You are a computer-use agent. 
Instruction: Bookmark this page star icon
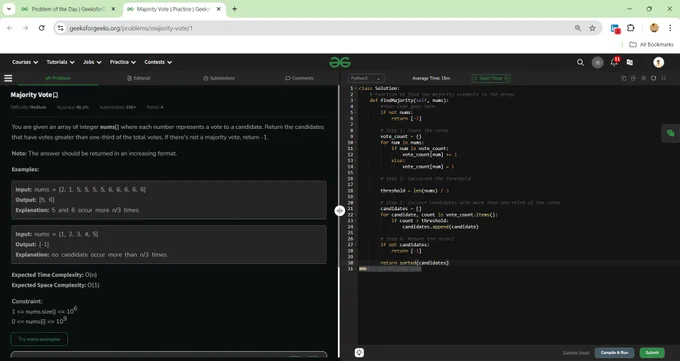coord(592,28)
